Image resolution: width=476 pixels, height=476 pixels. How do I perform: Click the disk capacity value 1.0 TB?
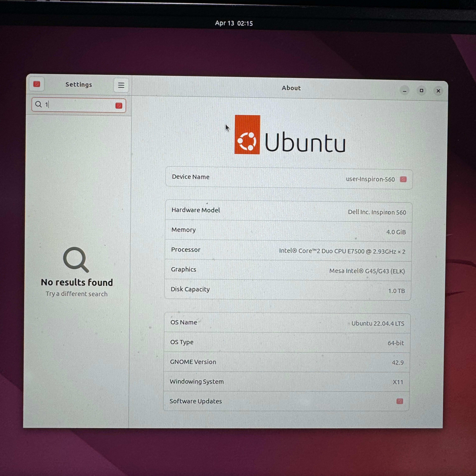pyautogui.click(x=396, y=291)
